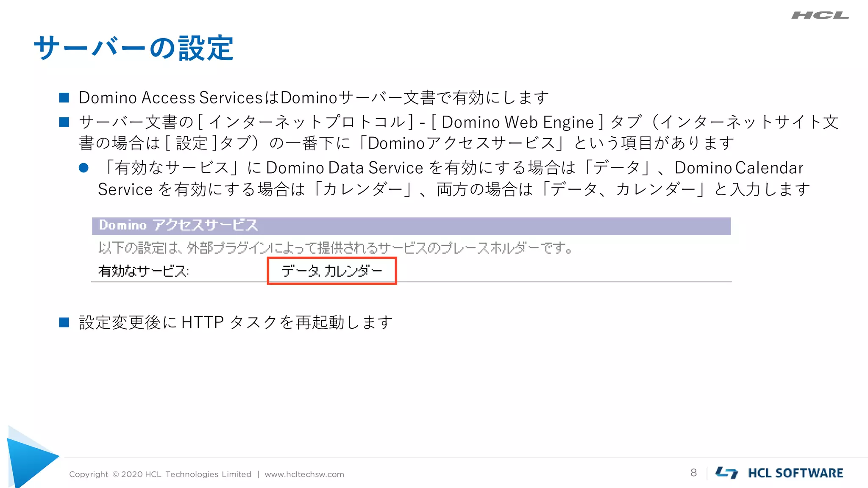Viewport: 868px width, 488px height.
Task: Click the HCL logo in top corner
Action: (820, 16)
